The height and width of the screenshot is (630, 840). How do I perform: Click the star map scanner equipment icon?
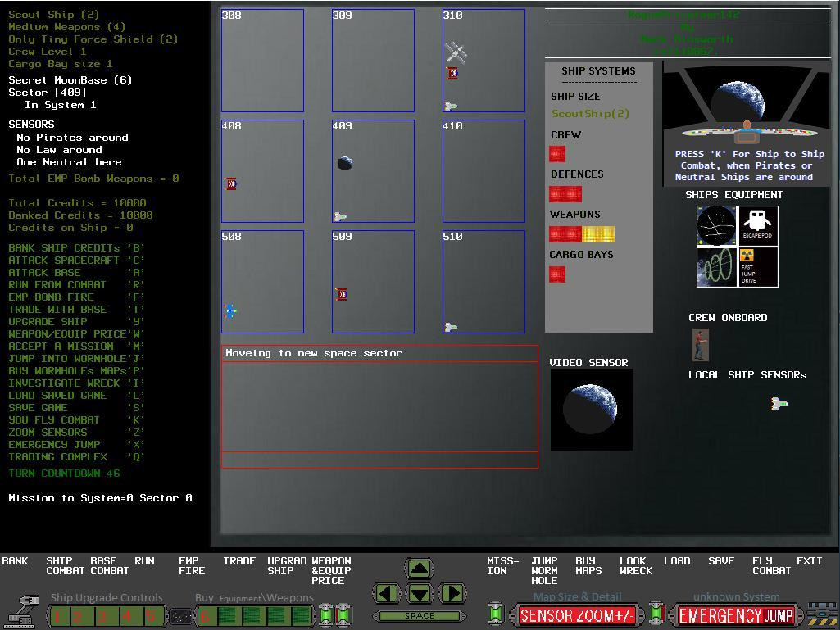tap(717, 226)
